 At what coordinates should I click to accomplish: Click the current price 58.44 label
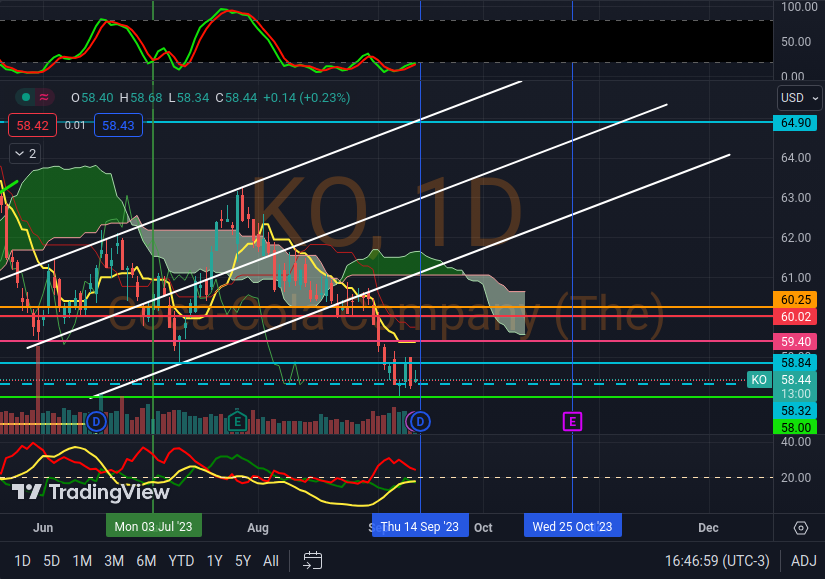[x=795, y=380]
